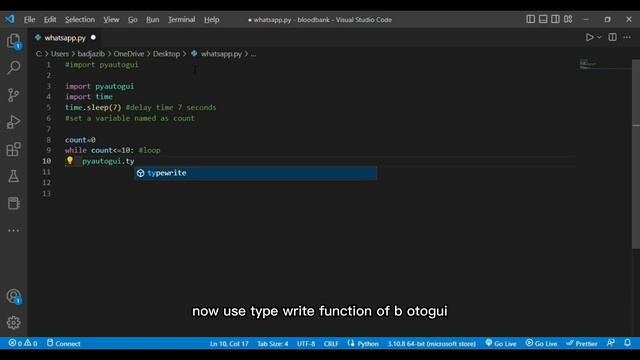This screenshot has width=640, height=360.
Task: Click the OneDrive breadcrumb segment
Action: (x=129, y=54)
